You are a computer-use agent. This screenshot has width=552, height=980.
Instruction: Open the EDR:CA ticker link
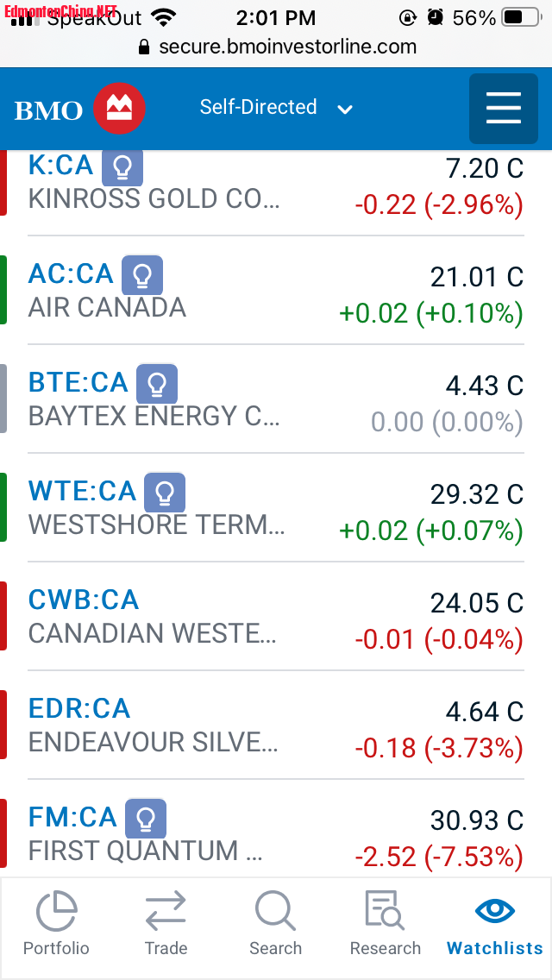click(x=79, y=709)
